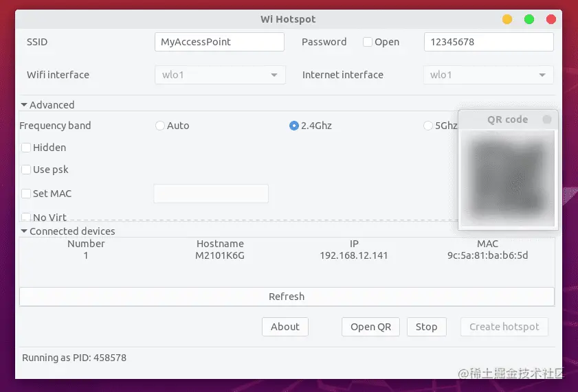Click the Set MAC address input field
Image resolution: width=578 pixels, height=392 pixels.
tap(211, 194)
